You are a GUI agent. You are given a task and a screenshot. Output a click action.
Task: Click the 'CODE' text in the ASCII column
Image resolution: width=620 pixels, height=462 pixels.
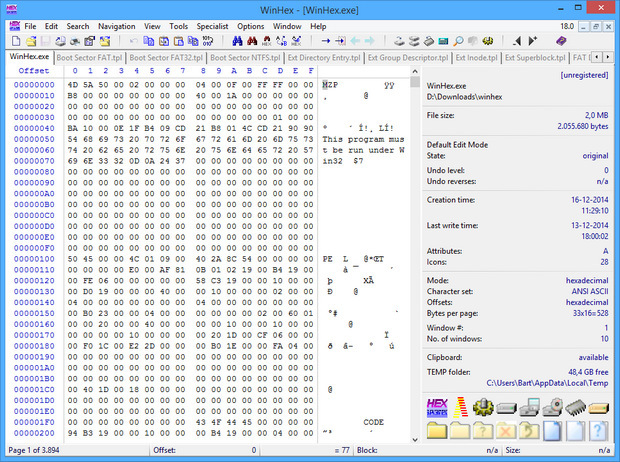pos(373,422)
